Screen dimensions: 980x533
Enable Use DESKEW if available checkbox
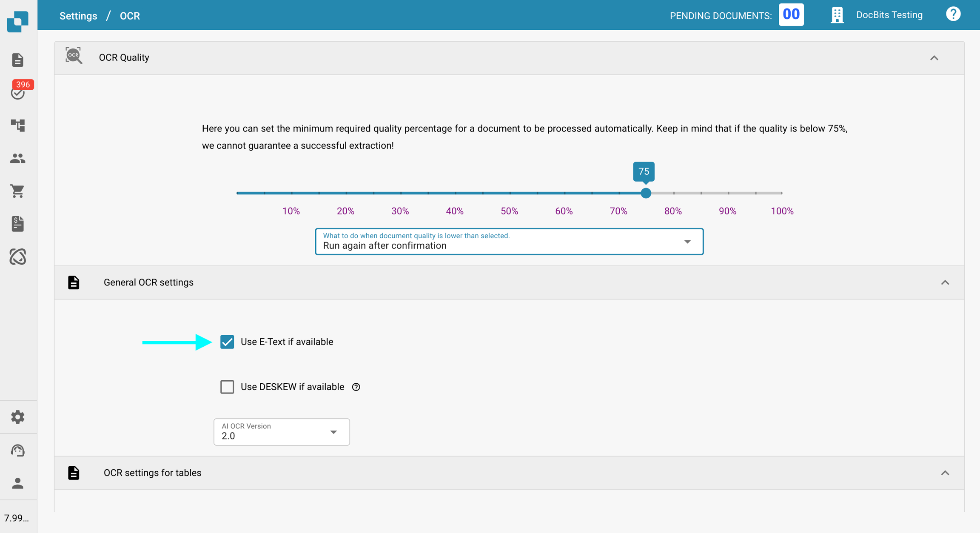pos(227,387)
